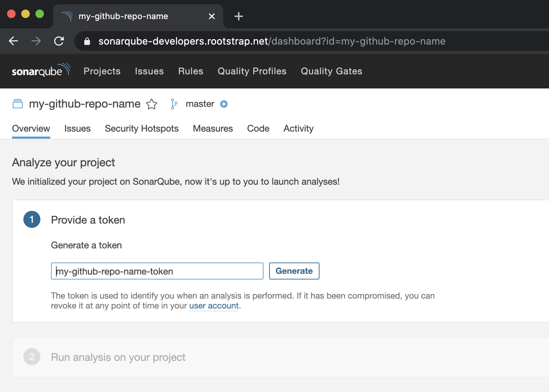Go back to the previous page
Image resolution: width=549 pixels, height=392 pixels.
[x=13, y=41]
